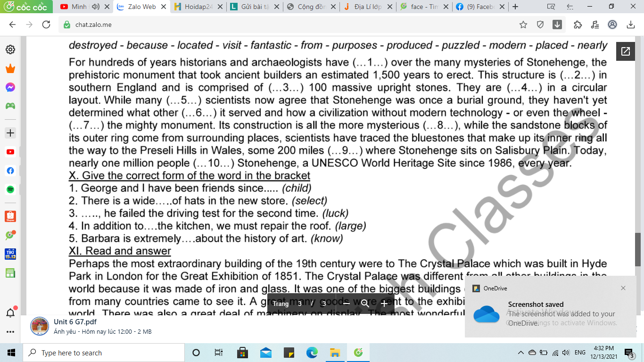Click the ENG language indicator

pyautogui.click(x=580, y=353)
